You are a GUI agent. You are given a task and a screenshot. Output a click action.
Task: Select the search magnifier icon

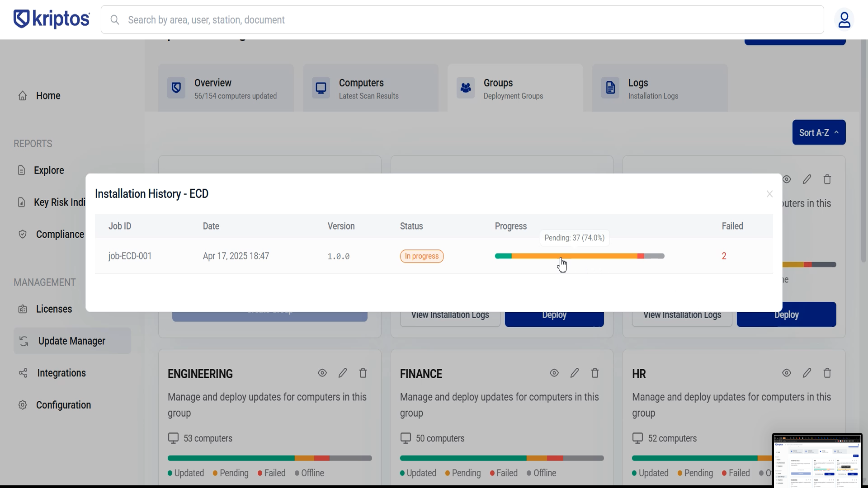click(x=115, y=19)
